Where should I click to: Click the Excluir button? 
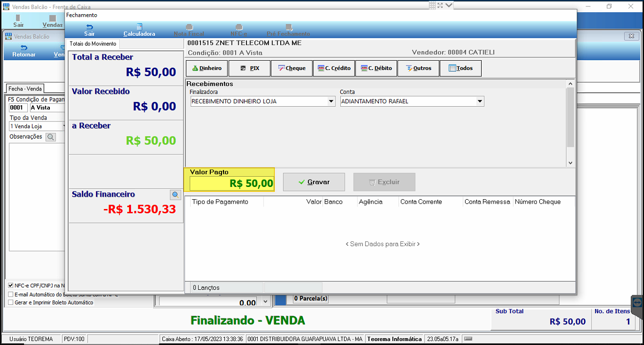point(384,182)
